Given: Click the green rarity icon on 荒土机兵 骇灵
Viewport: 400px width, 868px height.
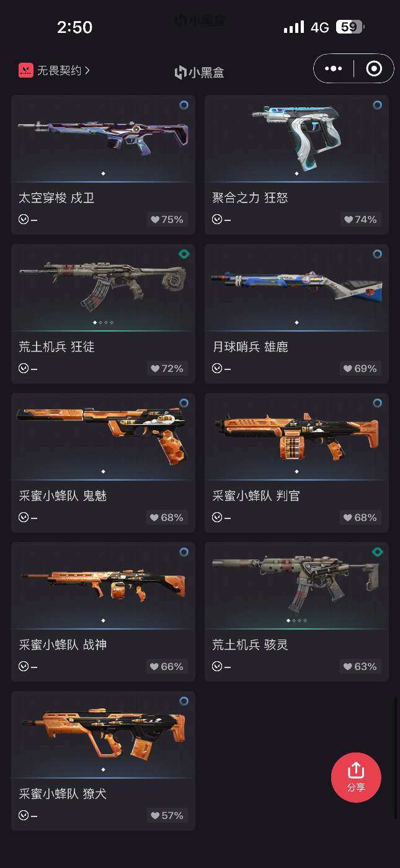Looking at the screenshot, I should [x=378, y=552].
